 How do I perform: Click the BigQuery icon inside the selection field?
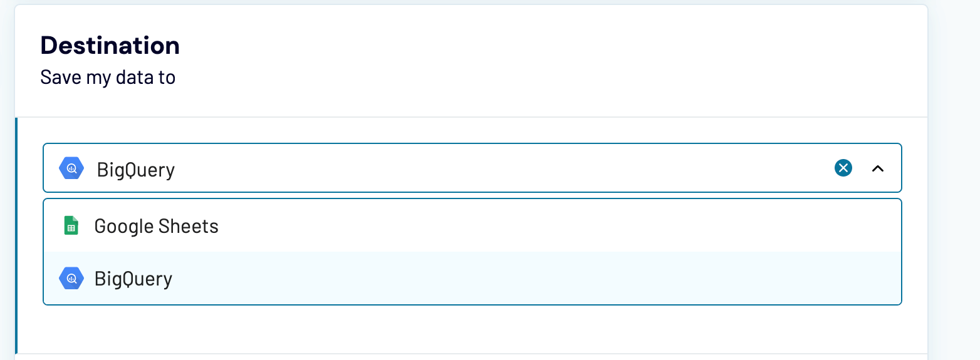pos(71,168)
